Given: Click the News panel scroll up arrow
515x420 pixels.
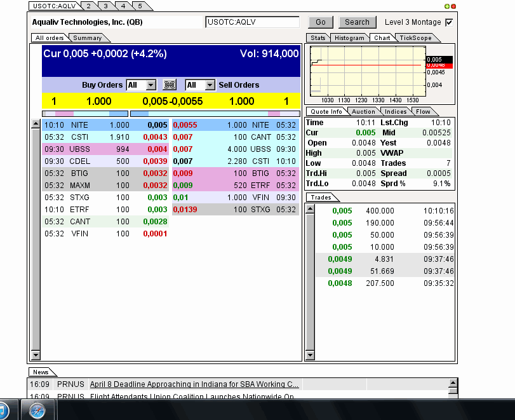Looking at the screenshot, I should tap(453, 383).
